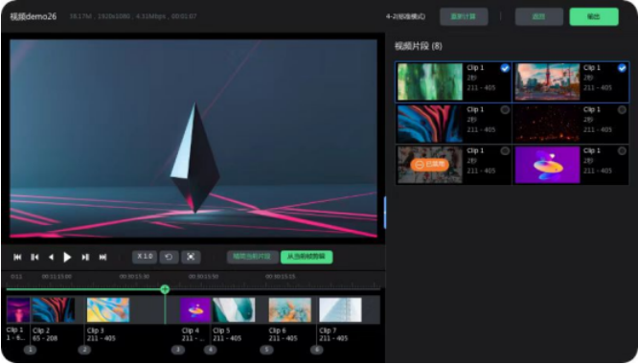
Task: Select the green foliage thumbnail in segment panel
Action: click(x=430, y=81)
